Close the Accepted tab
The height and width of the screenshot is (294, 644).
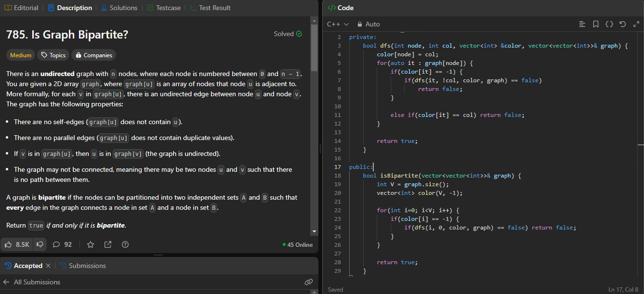click(47, 266)
